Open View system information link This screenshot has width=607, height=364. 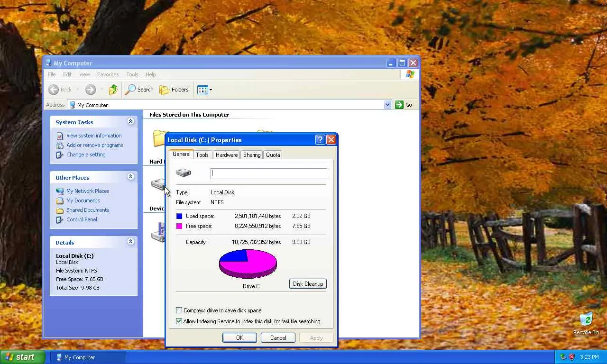coord(94,136)
